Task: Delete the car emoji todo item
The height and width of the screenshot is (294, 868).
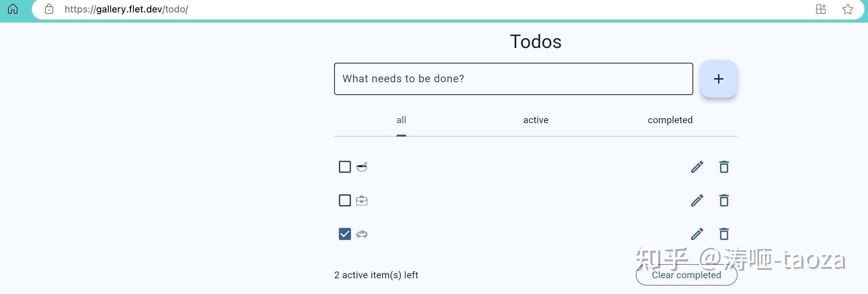Action: coord(724,234)
